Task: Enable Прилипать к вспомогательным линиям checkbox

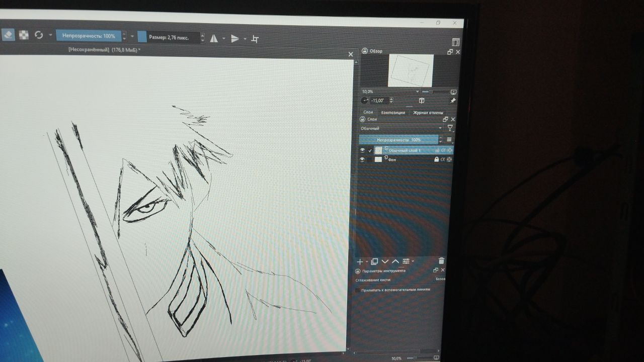Action: pos(358,290)
